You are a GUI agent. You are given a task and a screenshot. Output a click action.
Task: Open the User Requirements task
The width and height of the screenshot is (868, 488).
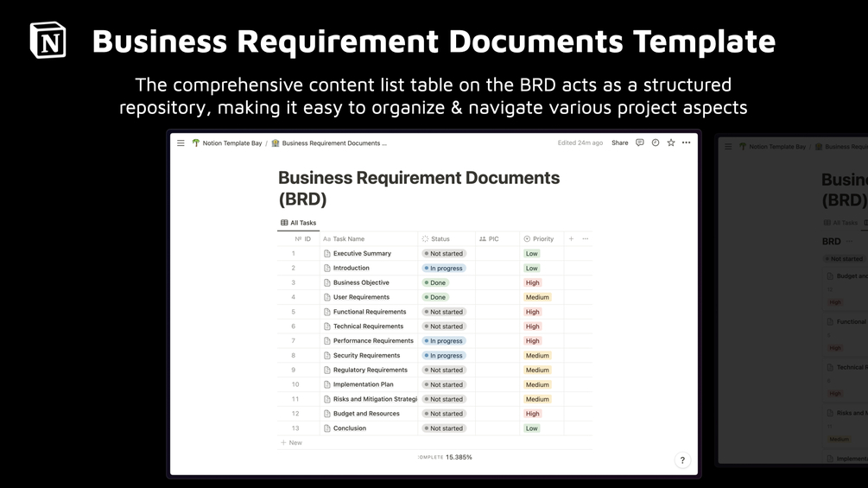coord(361,297)
